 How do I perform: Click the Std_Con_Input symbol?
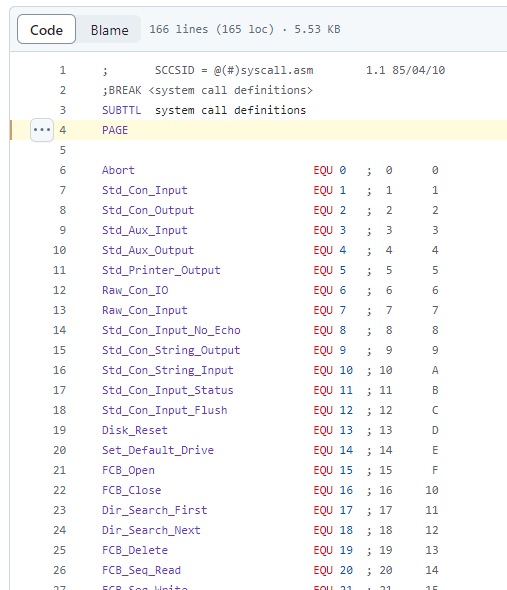coord(145,190)
